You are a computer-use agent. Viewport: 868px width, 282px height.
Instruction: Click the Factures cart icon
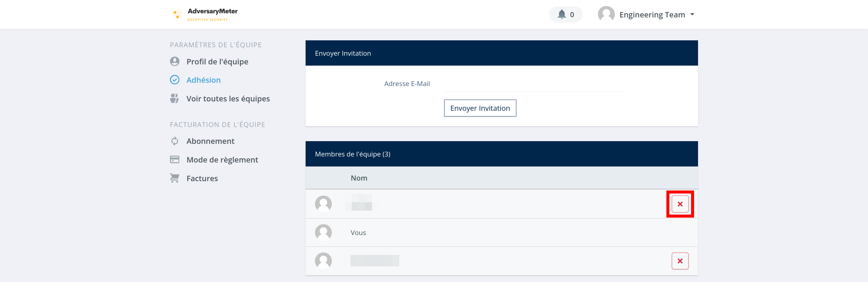(175, 178)
